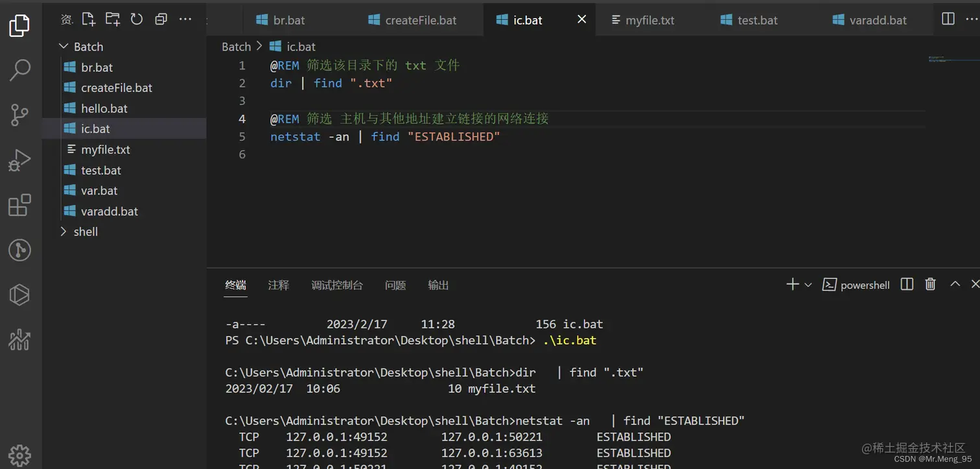Viewport: 980px width, 469px height.
Task: Select the 问题 panel tab
Action: [x=395, y=285]
